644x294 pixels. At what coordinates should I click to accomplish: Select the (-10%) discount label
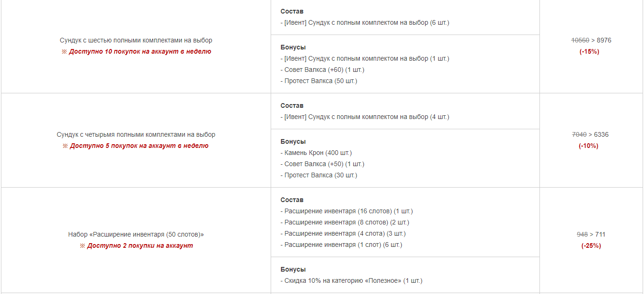pyautogui.click(x=588, y=146)
